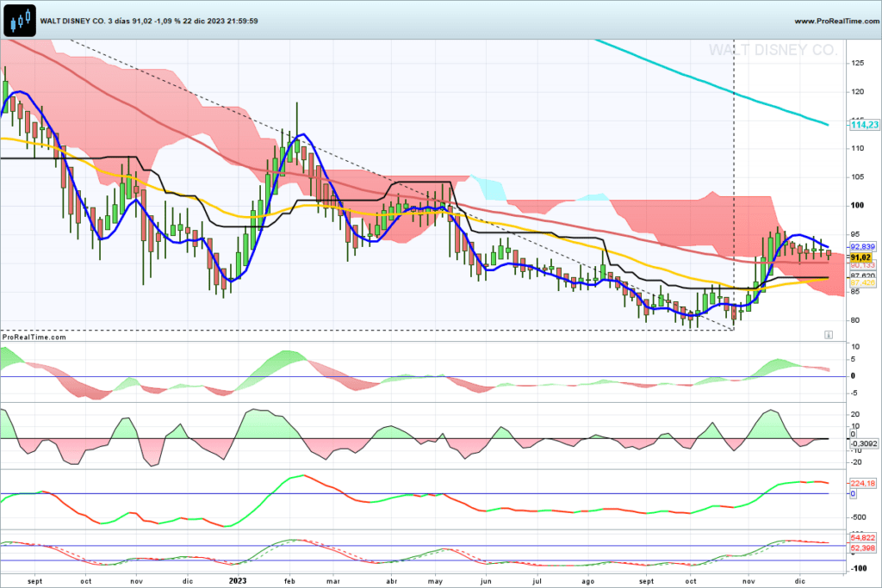Click the orange 87,426 price label
The width and height of the screenshot is (882, 588).
(x=863, y=282)
